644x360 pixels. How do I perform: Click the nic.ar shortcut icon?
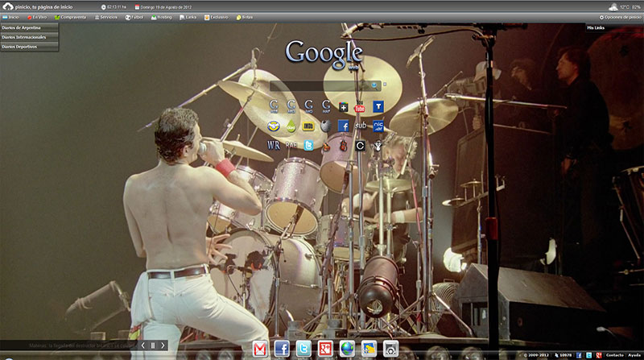(x=378, y=126)
